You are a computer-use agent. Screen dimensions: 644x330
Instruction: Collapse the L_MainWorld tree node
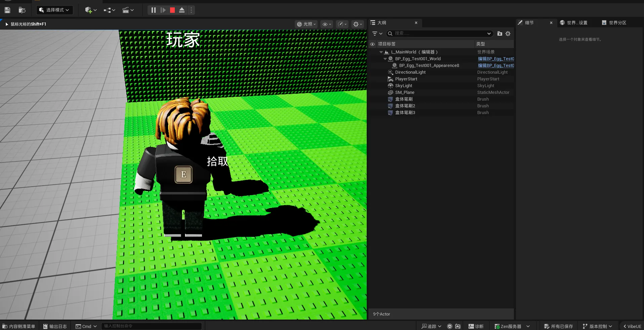(381, 52)
